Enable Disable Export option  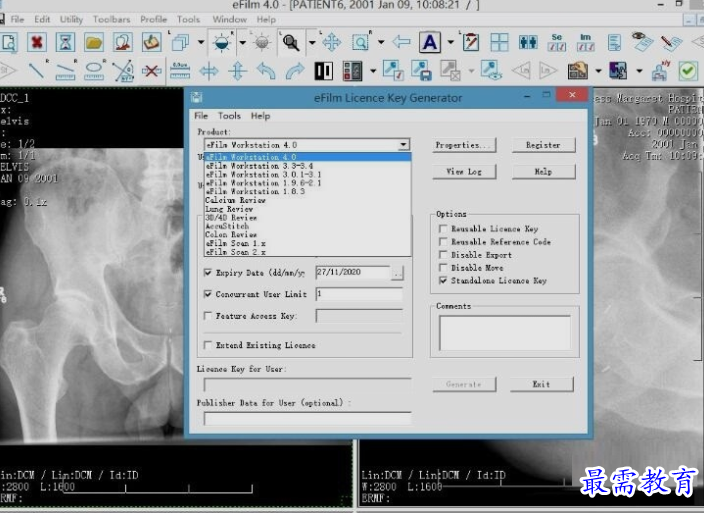[x=443, y=254]
